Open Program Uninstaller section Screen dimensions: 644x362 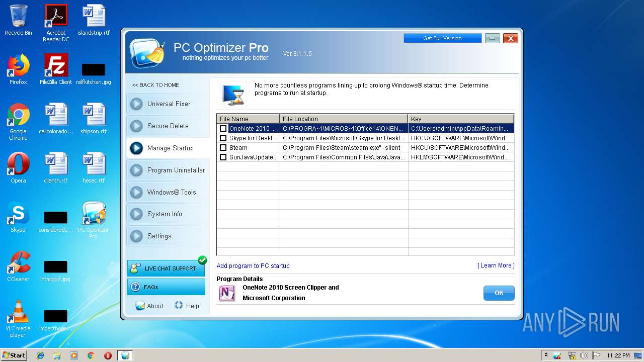(x=168, y=170)
